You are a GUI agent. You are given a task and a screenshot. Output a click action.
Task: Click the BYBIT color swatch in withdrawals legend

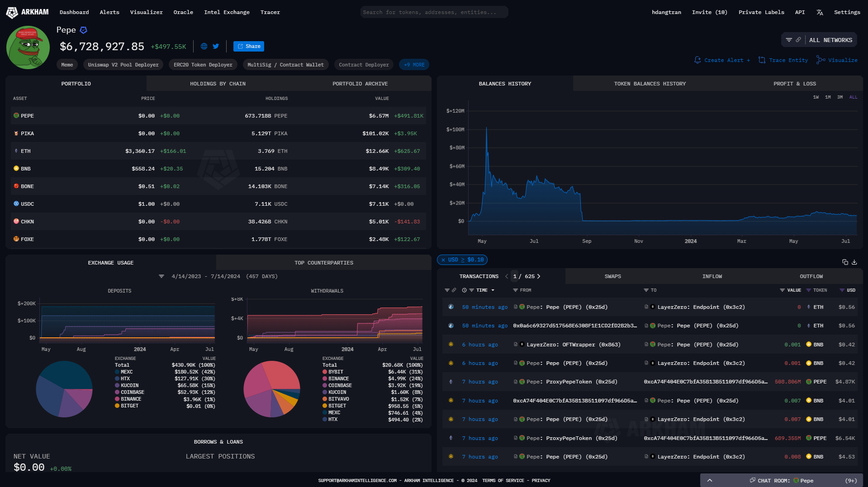pyautogui.click(x=325, y=372)
